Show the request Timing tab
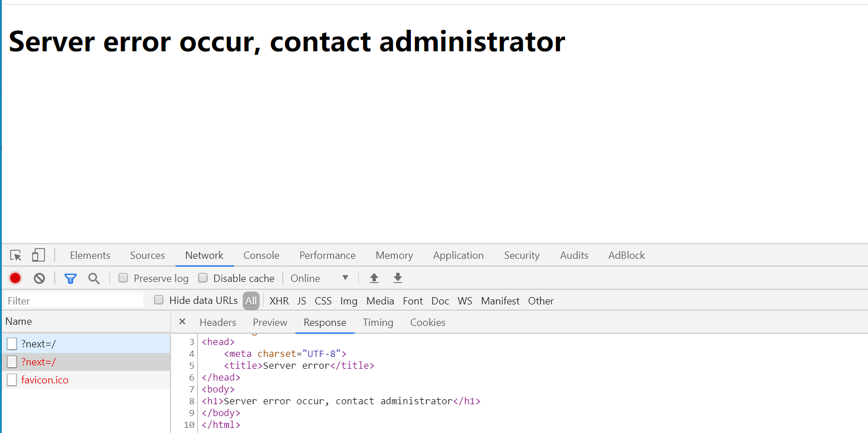This screenshot has width=868, height=433. click(x=378, y=322)
